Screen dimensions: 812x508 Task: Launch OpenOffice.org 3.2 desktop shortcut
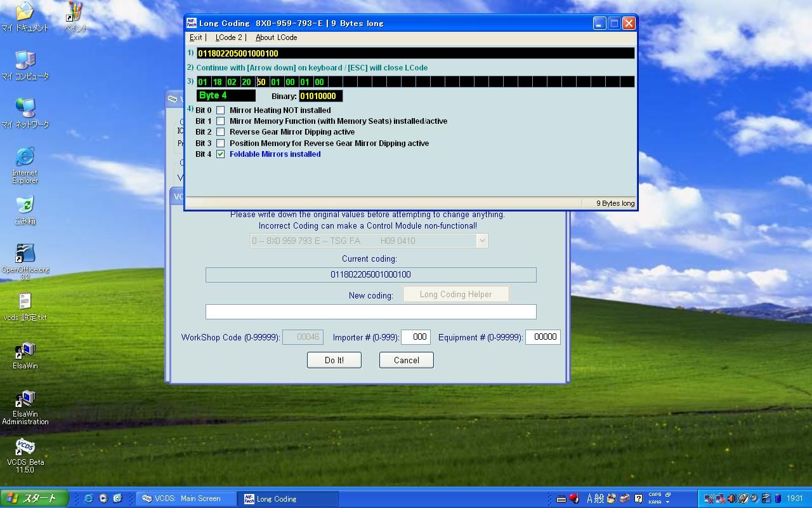click(25, 262)
